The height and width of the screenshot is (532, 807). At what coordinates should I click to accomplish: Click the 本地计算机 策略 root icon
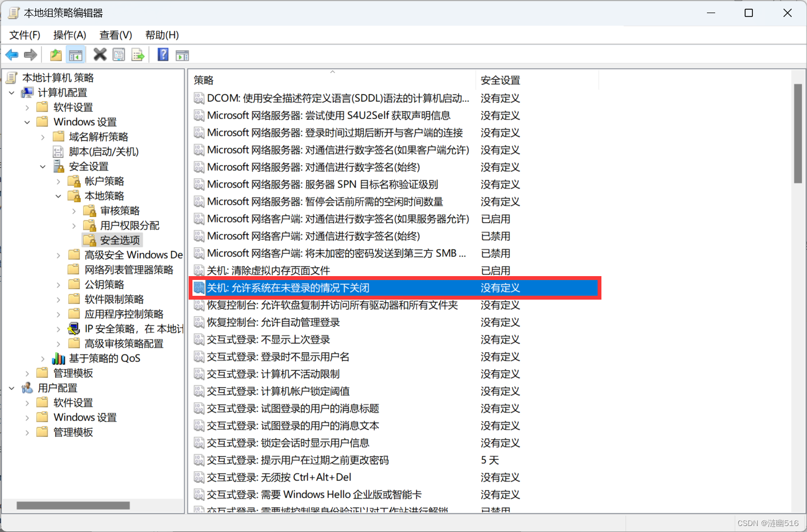coord(12,78)
